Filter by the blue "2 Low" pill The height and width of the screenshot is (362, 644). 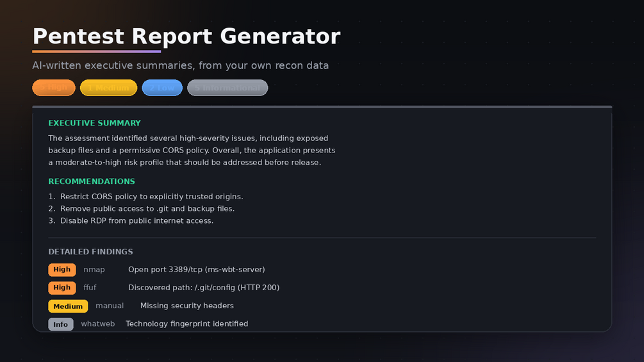point(162,88)
